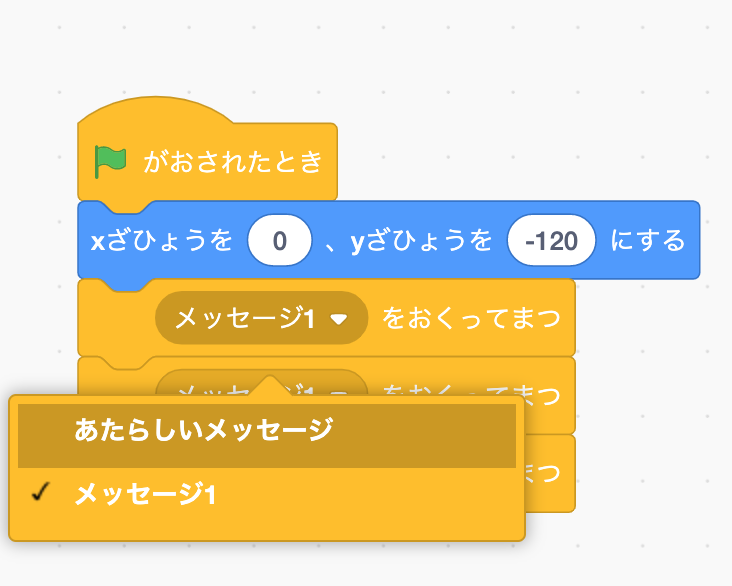The height and width of the screenshot is (586, 732).
Task: Click the にする text on the motion block
Action: pos(648,240)
